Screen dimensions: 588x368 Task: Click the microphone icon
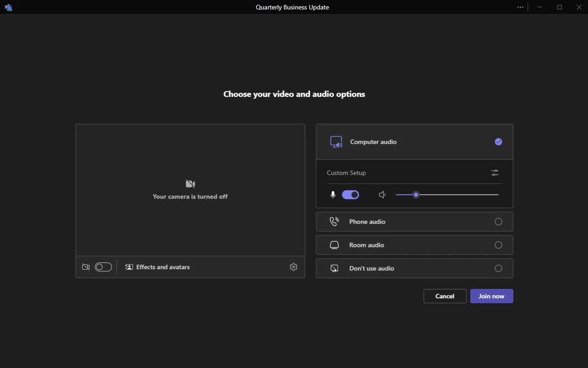click(333, 195)
